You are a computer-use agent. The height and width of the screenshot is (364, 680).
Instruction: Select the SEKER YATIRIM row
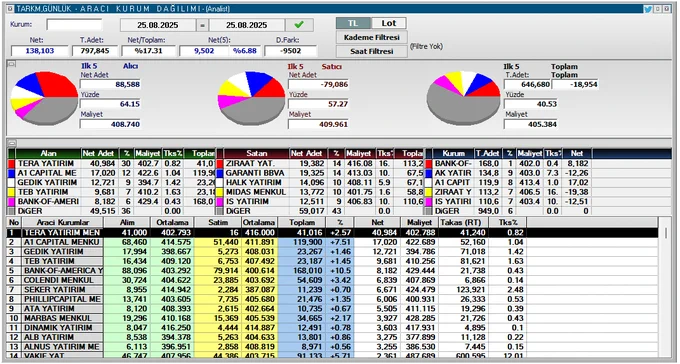(x=332, y=290)
